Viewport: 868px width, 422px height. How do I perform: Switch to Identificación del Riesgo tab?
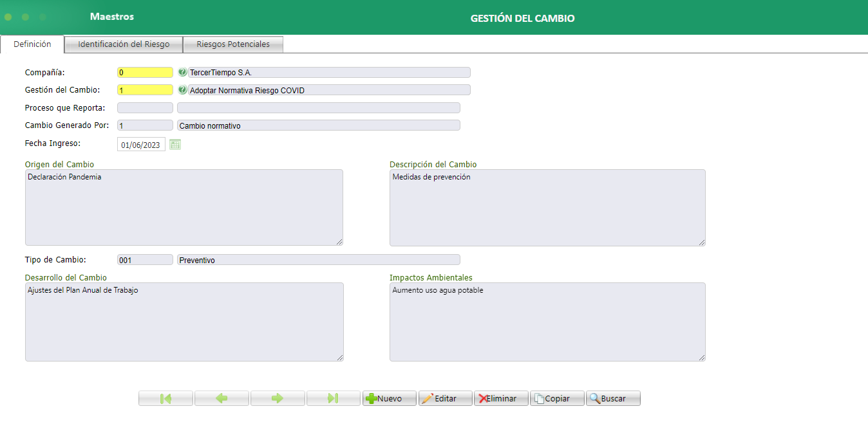tap(124, 44)
